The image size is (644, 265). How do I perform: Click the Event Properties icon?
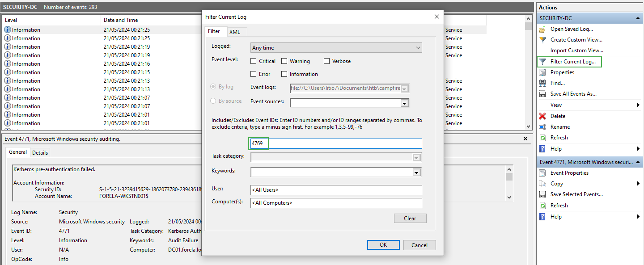pyautogui.click(x=542, y=173)
